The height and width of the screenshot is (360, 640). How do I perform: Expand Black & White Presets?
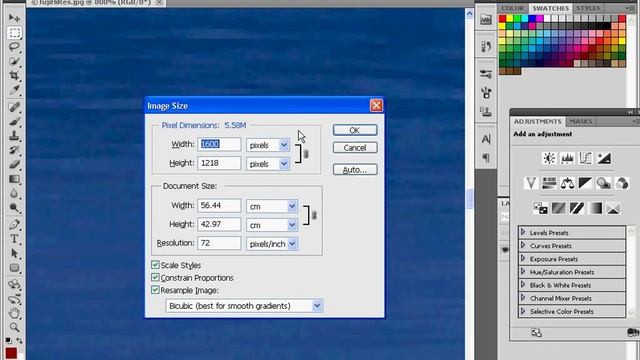coord(523,285)
